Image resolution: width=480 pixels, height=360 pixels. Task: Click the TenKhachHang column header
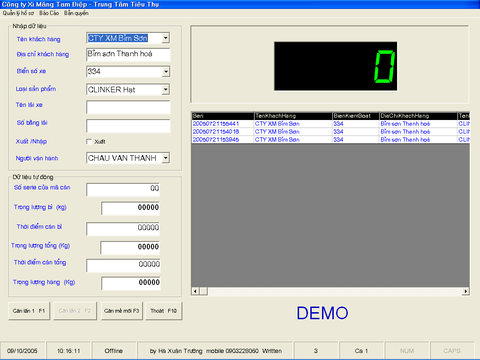(x=293, y=116)
